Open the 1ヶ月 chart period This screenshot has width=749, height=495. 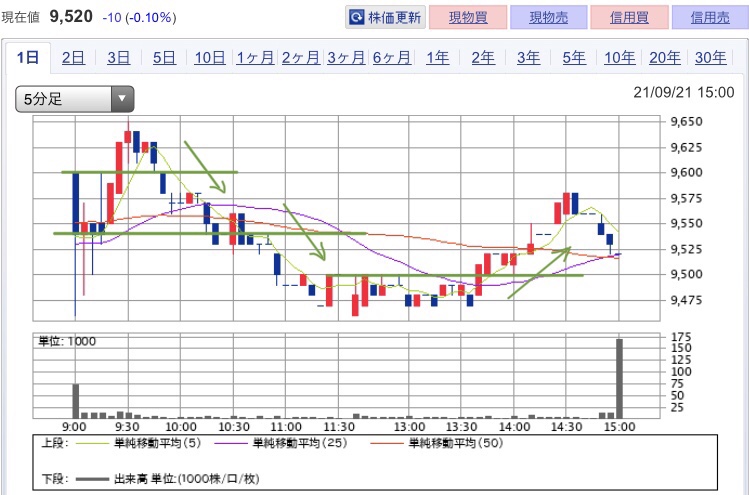[x=255, y=58]
